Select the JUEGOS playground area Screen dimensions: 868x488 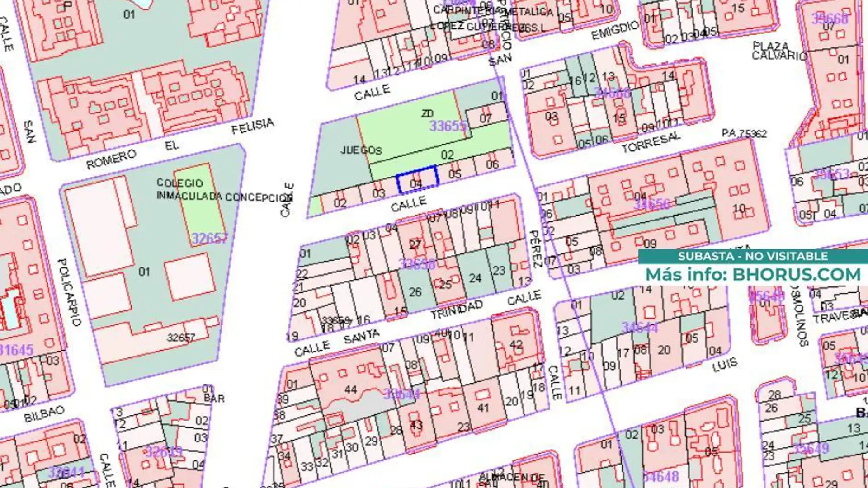click(x=360, y=150)
